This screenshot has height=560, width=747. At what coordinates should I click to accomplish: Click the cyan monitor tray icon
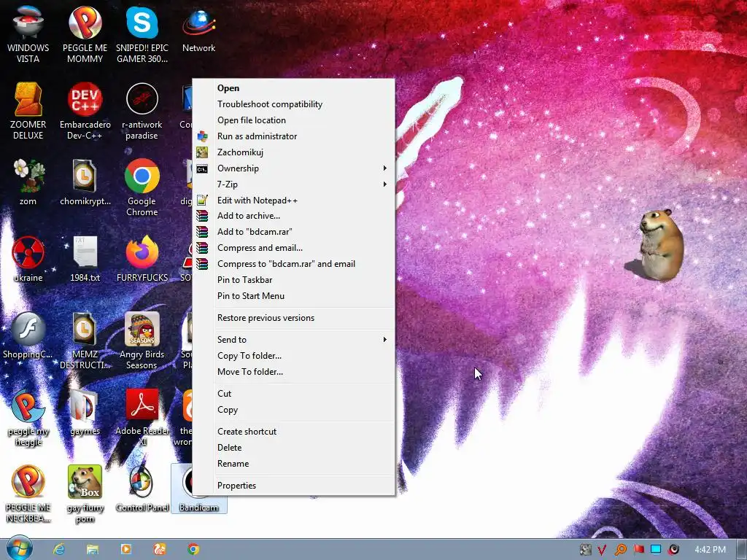click(x=656, y=550)
